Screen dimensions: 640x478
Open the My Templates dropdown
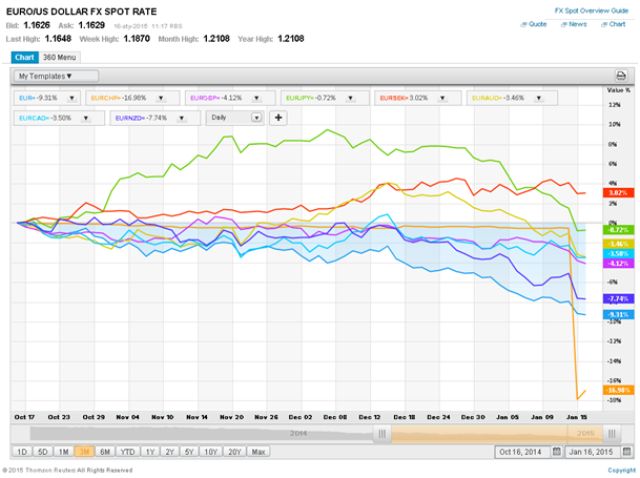click(x=56, y=76)
